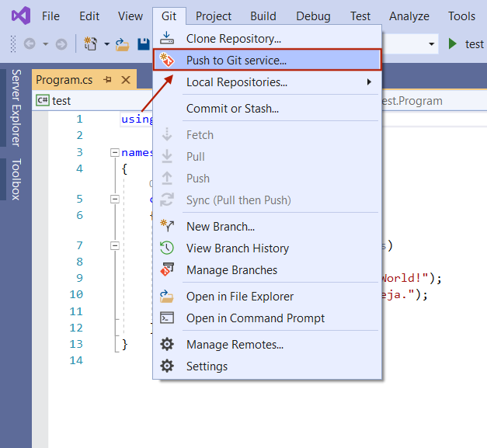487x448 pixels.
Task: Click the Save icon in the toolbar
Action: (x=143, y=44)
